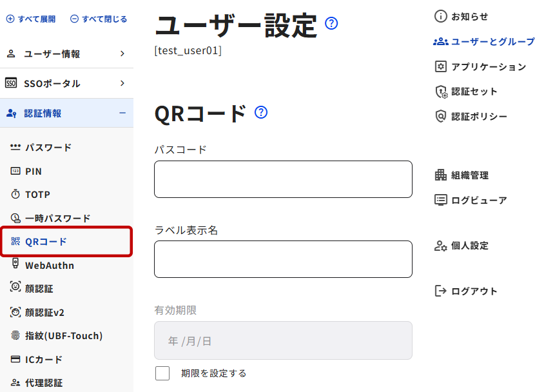Click help icon next to ユーザー設定 title
Image resolution: width=535 pixels, height=392 pixels.
[331, 24]
